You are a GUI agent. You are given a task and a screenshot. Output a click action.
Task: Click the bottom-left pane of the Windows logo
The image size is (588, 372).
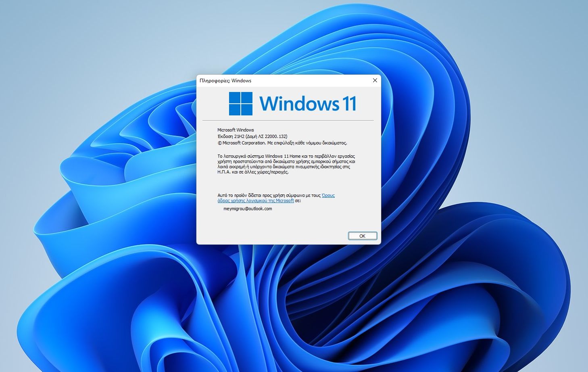234,110
